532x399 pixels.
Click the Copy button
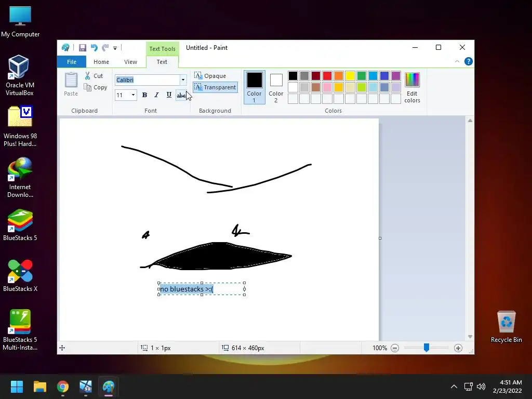click(x=96, y=87)
